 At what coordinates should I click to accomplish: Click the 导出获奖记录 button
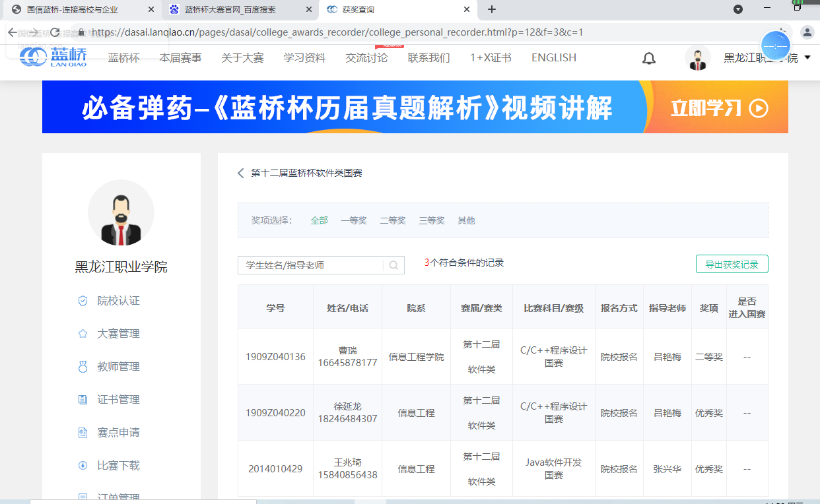tap(732, 264)
